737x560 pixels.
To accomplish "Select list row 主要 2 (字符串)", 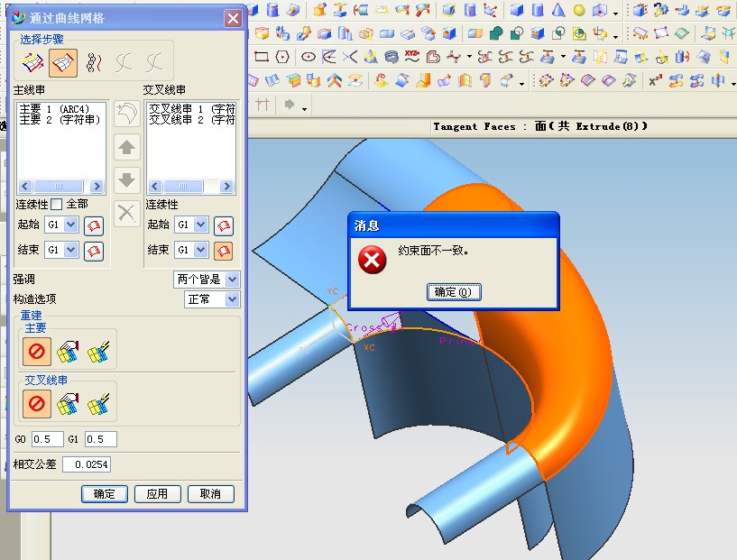I will click(61, 120).
